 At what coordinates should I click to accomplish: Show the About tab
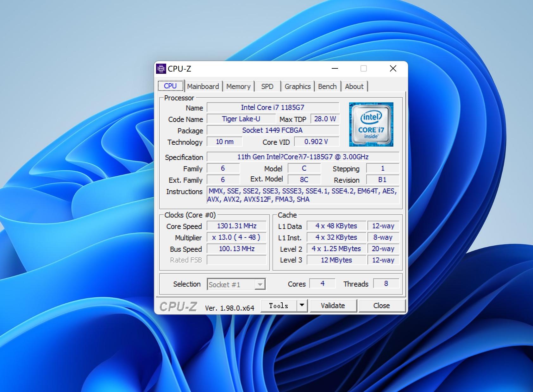pyautogui.click(x=354, y=86)
